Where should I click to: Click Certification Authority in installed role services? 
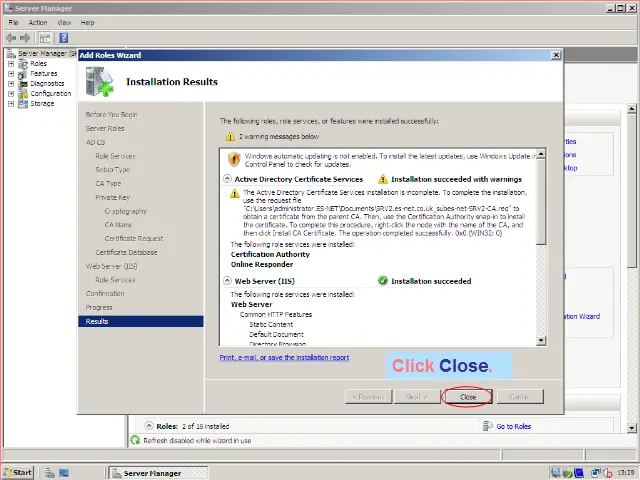[x=270, y=254]
